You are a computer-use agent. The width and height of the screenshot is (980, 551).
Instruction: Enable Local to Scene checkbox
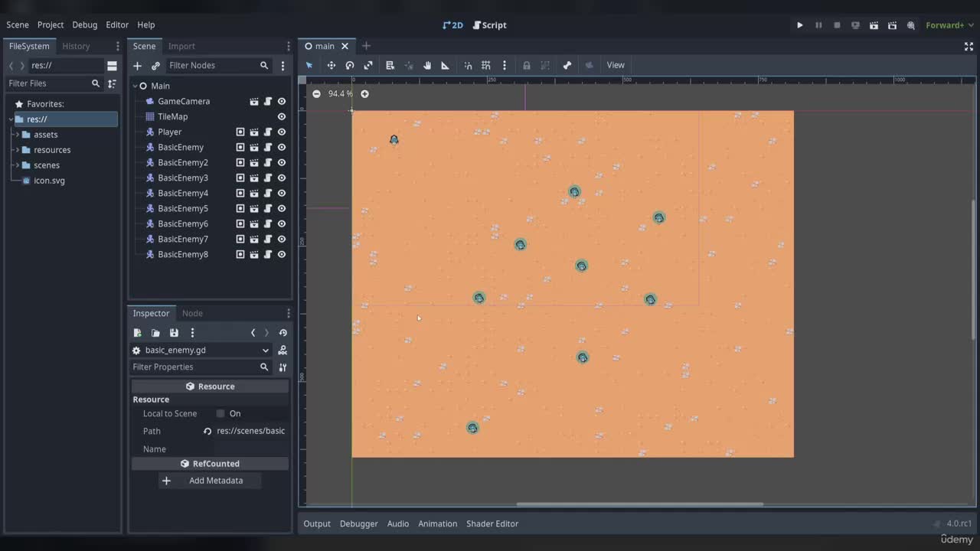coord(220,413)
